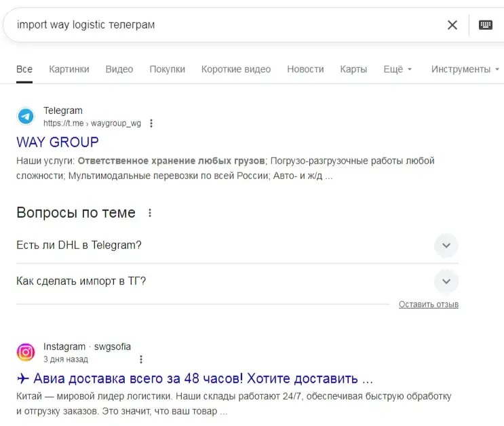Click the https://t.me › waygroup_wg URL

(92, 123)
